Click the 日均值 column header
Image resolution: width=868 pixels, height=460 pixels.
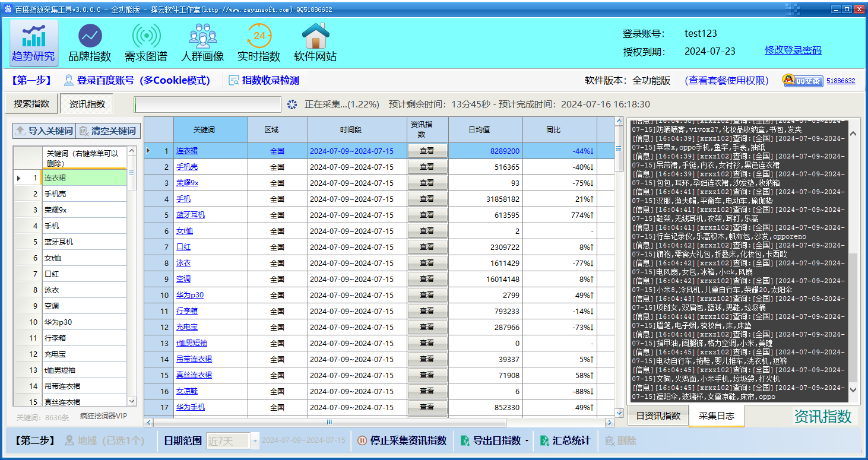tap(485, 129)
